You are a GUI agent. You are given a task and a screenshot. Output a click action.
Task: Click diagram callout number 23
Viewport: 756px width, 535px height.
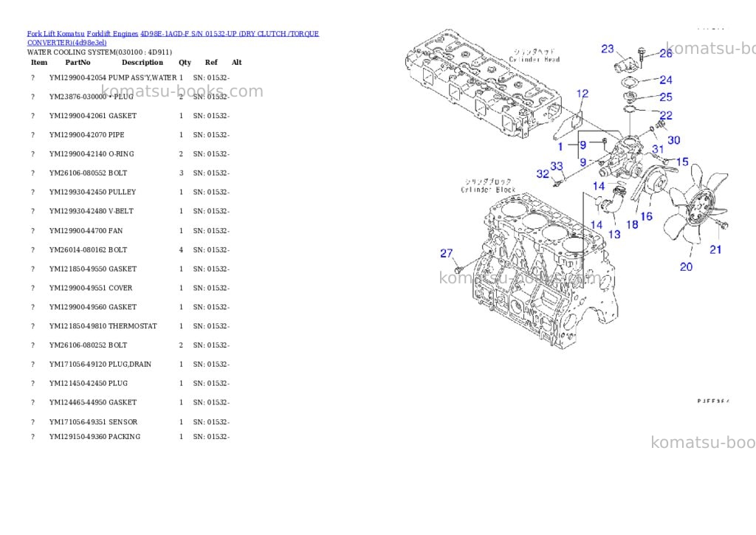pos(608,49)
